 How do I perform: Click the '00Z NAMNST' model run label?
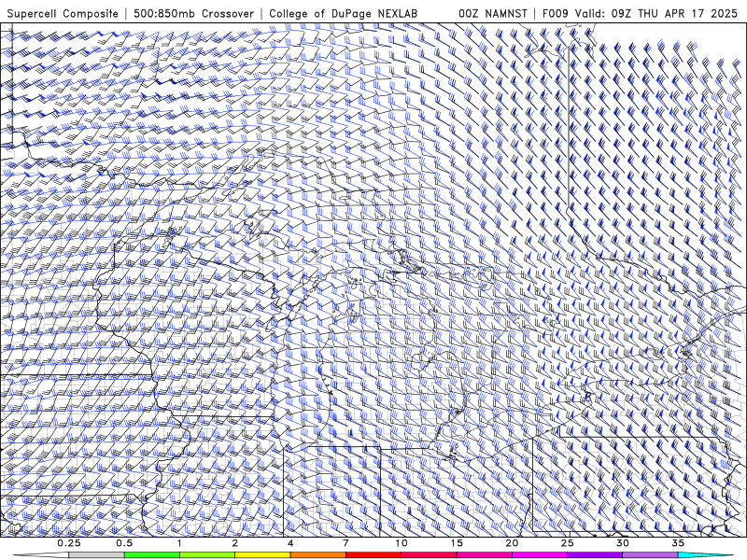coord(493,14)
